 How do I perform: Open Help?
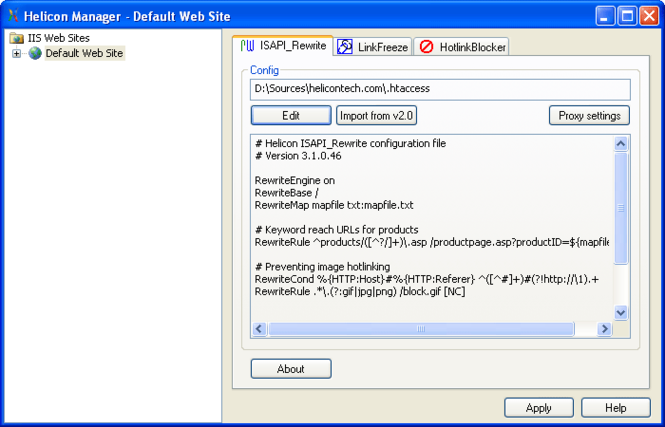pos(615,407)
